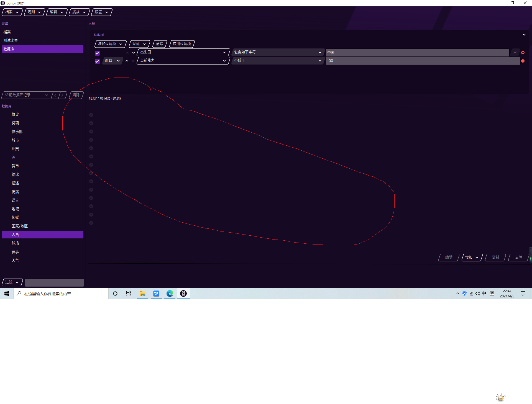Open the 设置 menu

click(101, 12)
